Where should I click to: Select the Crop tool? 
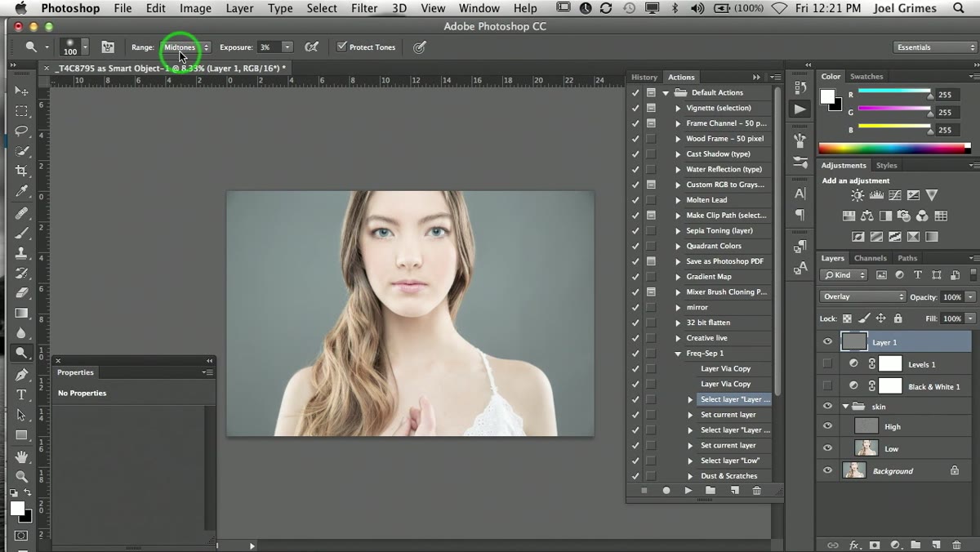pyautogui.click(x=21, y=171)
